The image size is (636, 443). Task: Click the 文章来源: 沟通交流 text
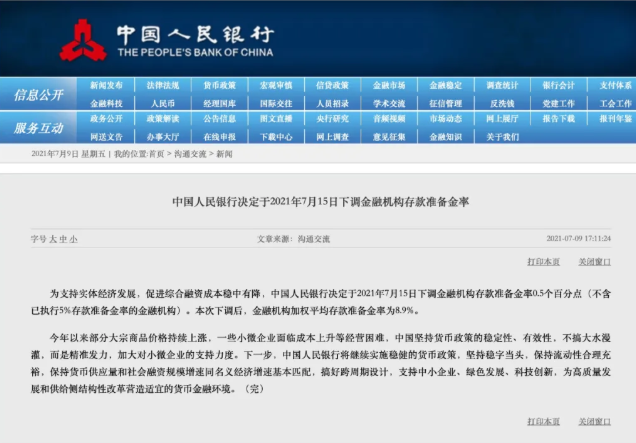(x=293, y=239)
